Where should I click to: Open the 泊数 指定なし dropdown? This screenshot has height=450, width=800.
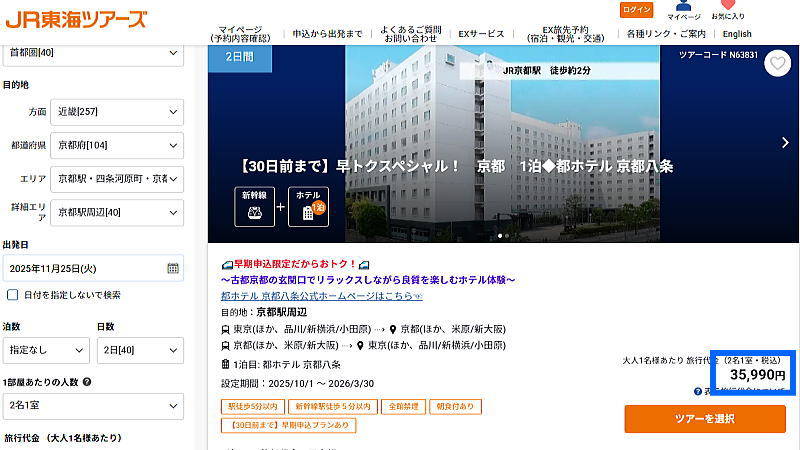pyautogui.click(x=46, y=351)
